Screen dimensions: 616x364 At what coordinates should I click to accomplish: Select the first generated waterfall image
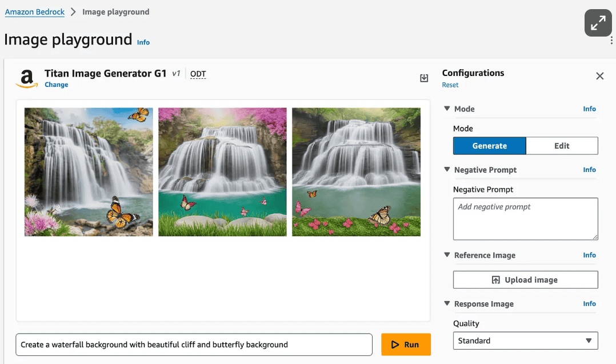(x=89, y=172)
